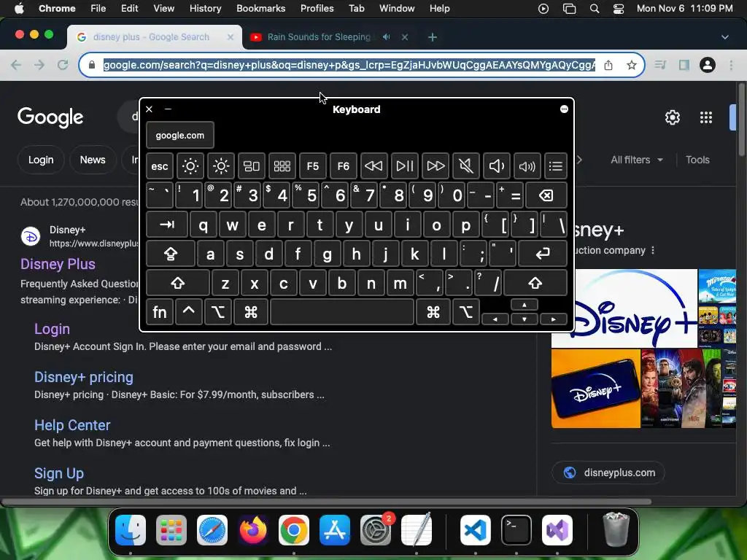Click the address bar URL field
Screen dimensions: 747x560
coord(349,65)
